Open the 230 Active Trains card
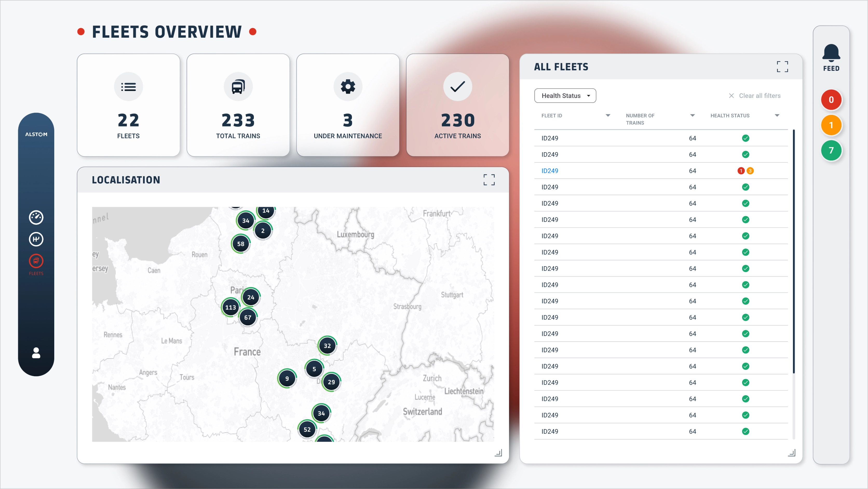This screenshot has width=868, height=489. [x=458, y=105]
